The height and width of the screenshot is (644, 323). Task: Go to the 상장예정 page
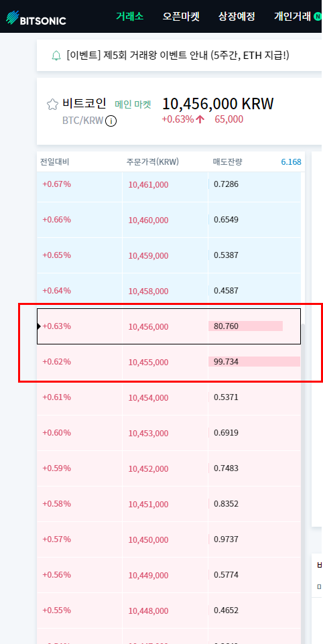click(x=237, y=17)
